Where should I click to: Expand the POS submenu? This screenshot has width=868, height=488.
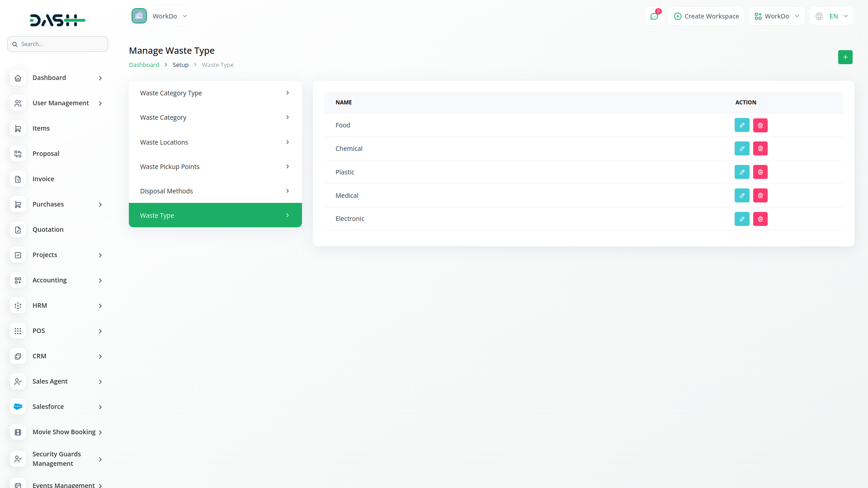coord(100,331)
